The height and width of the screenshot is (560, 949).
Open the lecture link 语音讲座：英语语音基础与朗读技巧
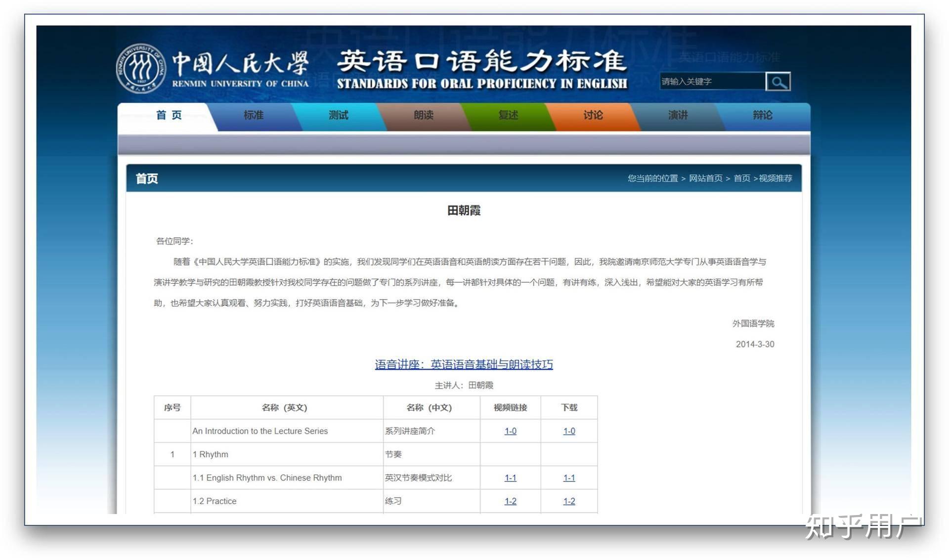(x=464, y=364)
